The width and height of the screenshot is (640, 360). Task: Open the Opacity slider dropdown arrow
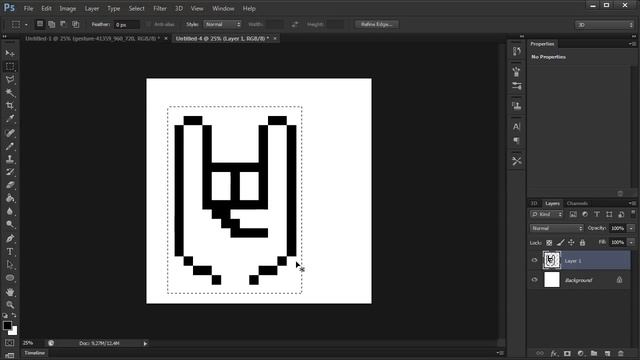point(631,228)
